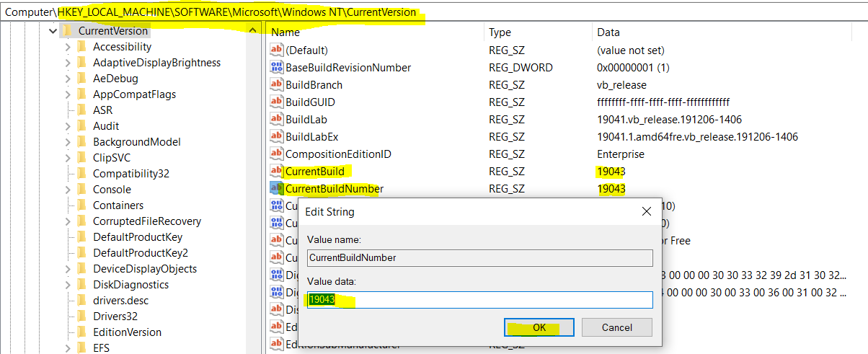This screenshot has height=354, width=868.
Task: Click the 'Enterprise' data cell
Action: tap(621, 154)
